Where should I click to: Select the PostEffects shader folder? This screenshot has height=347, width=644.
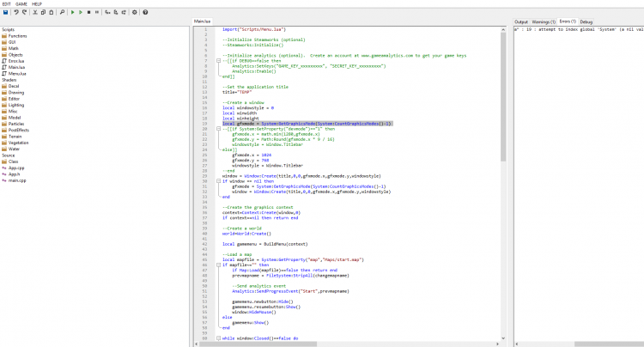[17, 129]
